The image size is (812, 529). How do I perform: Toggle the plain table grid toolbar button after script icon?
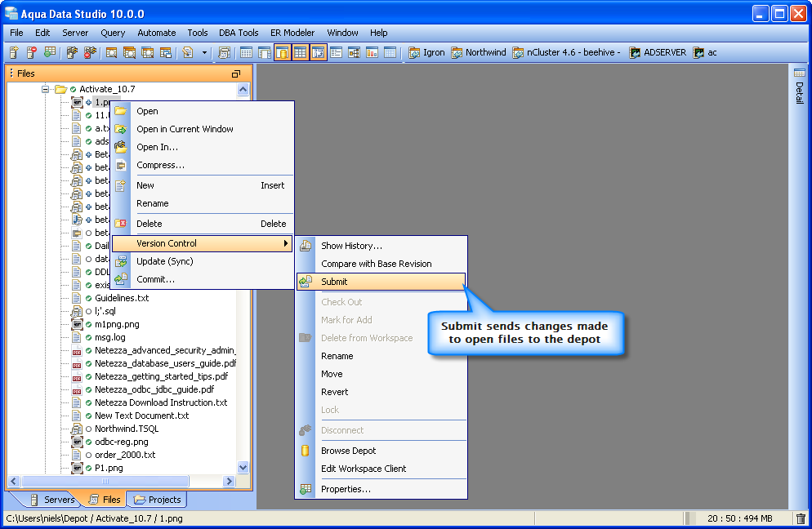coord(247,52)
